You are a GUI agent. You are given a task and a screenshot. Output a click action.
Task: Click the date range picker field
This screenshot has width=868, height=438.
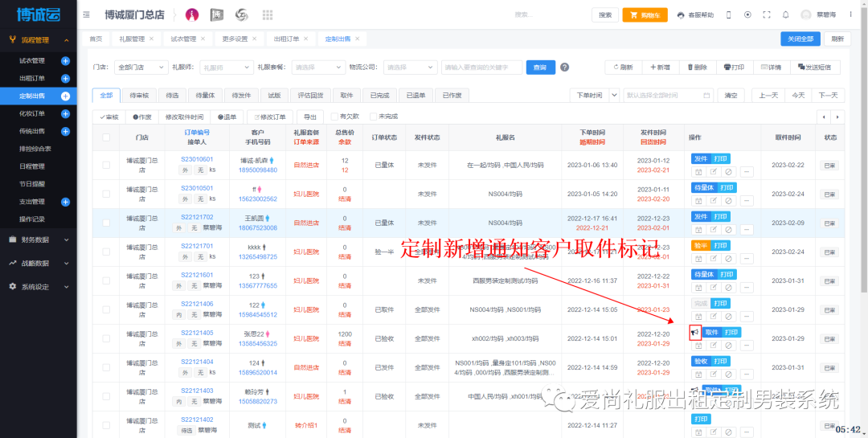pyautogui.click(x=669, y=96)
